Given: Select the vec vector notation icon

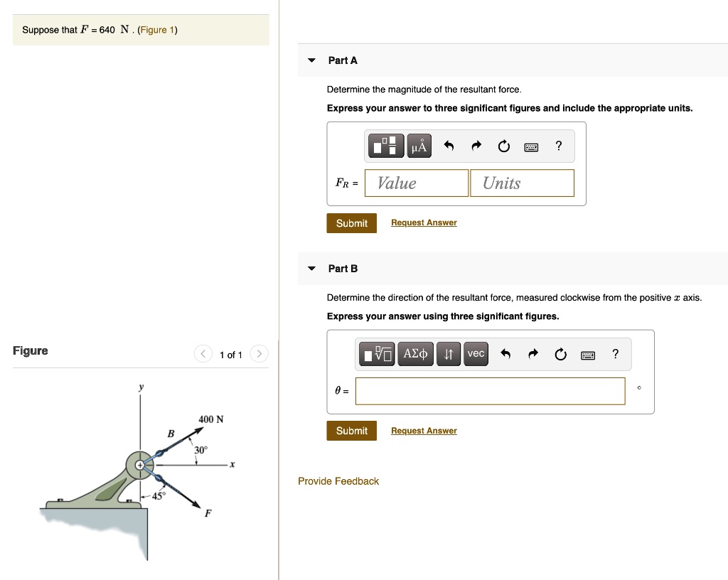Looking at the screenshot, I should point(476,353).
